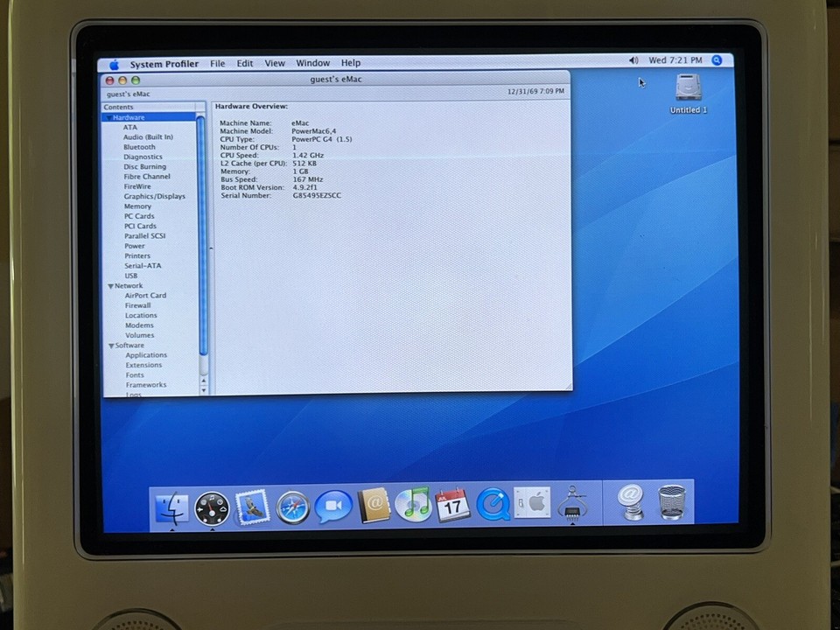The height and width of the screenshot is (630, 840).
Task: Collapse the Software section in the sidebar
Action: click(x=110, y=345)
